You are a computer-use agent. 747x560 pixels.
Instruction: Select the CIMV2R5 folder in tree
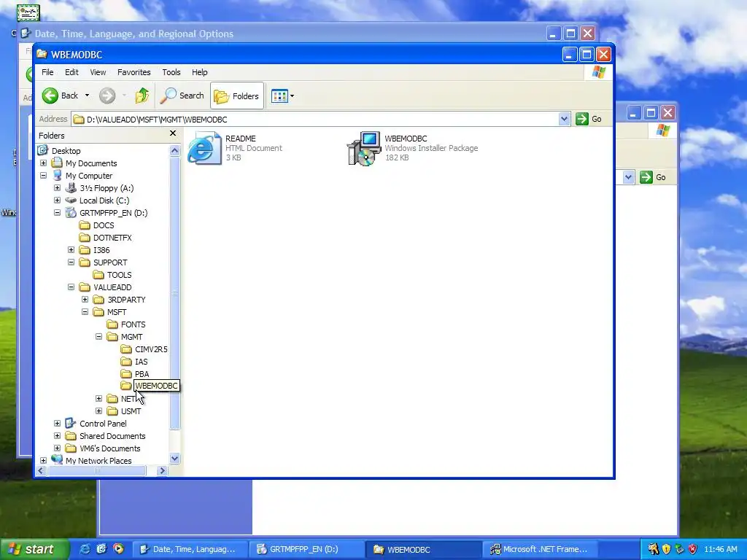pos(151,349)
